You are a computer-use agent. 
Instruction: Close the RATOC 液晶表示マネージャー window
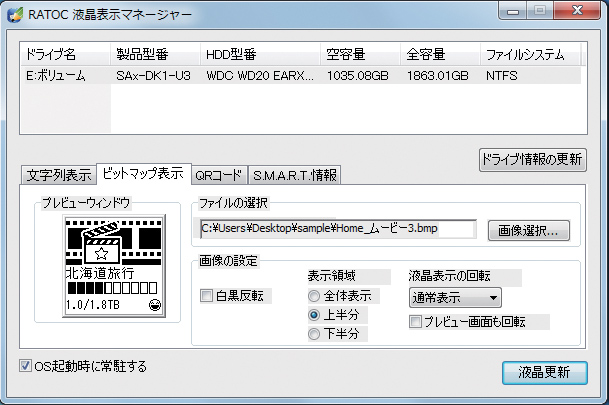click(578, 11)
